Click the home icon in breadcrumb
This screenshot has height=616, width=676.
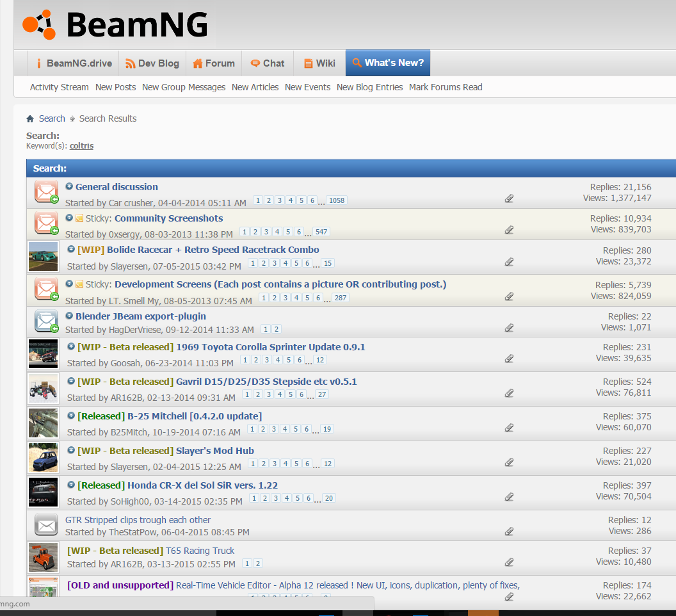click(30, 118)
